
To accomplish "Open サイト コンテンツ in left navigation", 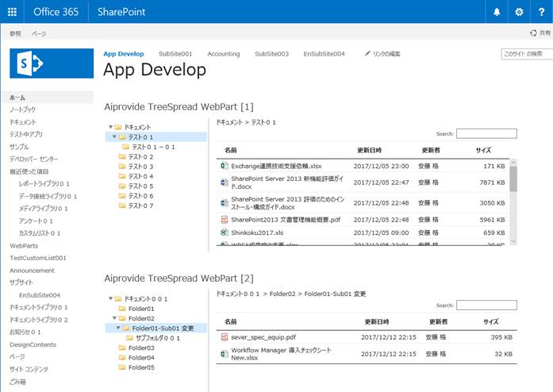I will pyautogui.click(x=29, y=369).
